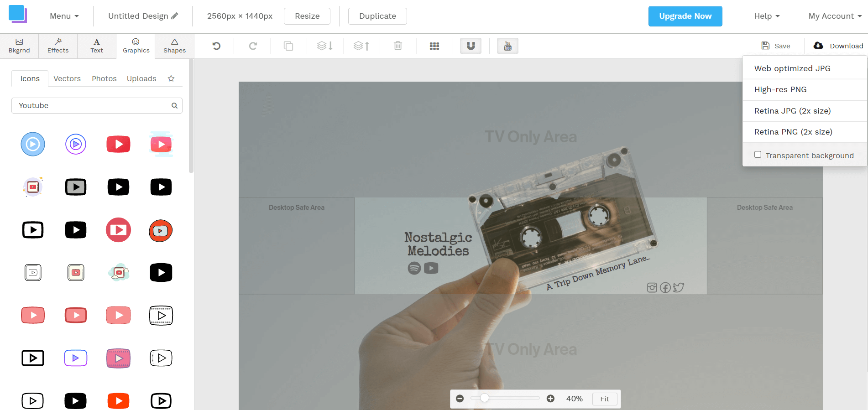Click the Fit zoom button
This screenshot has width=868, height=410.
point(605,399)
